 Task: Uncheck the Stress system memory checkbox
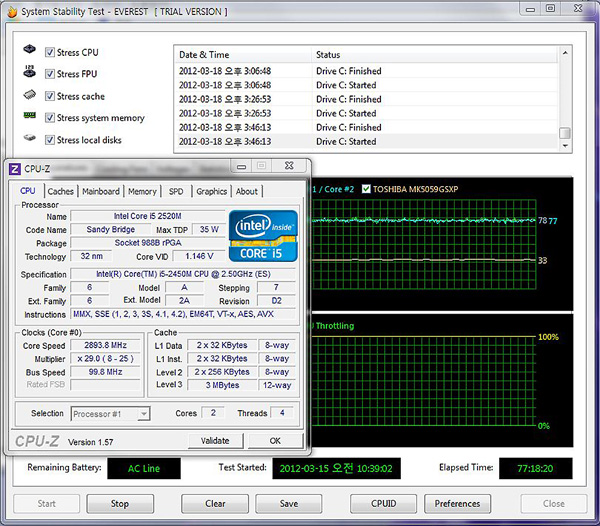[x=50, y=117]
